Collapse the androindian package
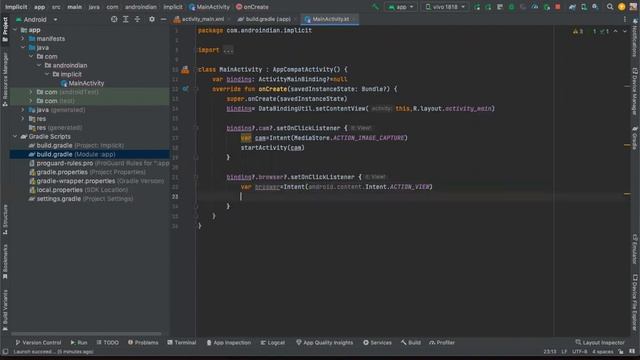Viewport: 640px width, 360px height. (x=39, y=65)
